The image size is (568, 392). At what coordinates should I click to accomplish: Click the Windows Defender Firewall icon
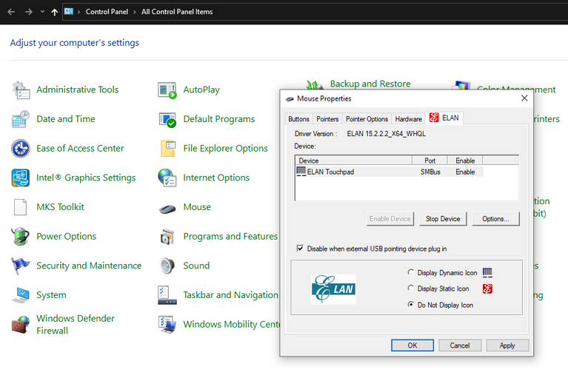pyautogui.click(x=21, y=325)
